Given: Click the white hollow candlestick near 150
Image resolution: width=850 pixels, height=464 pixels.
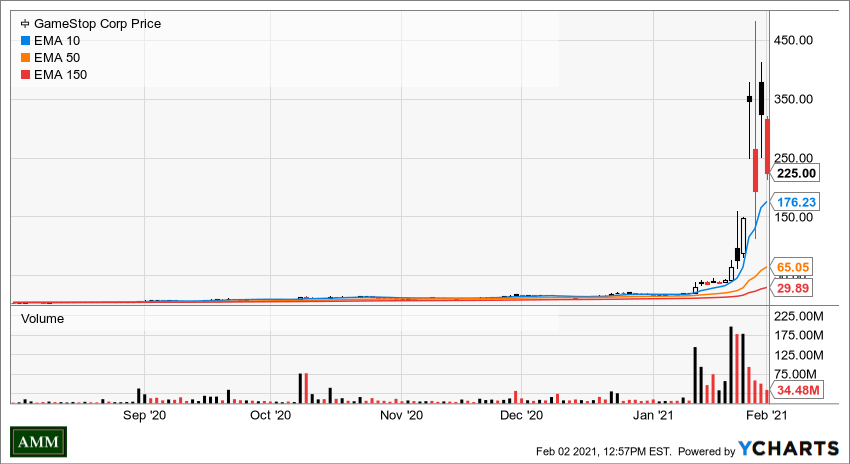Looking at the screenshot, I should (x=743, y=235).
